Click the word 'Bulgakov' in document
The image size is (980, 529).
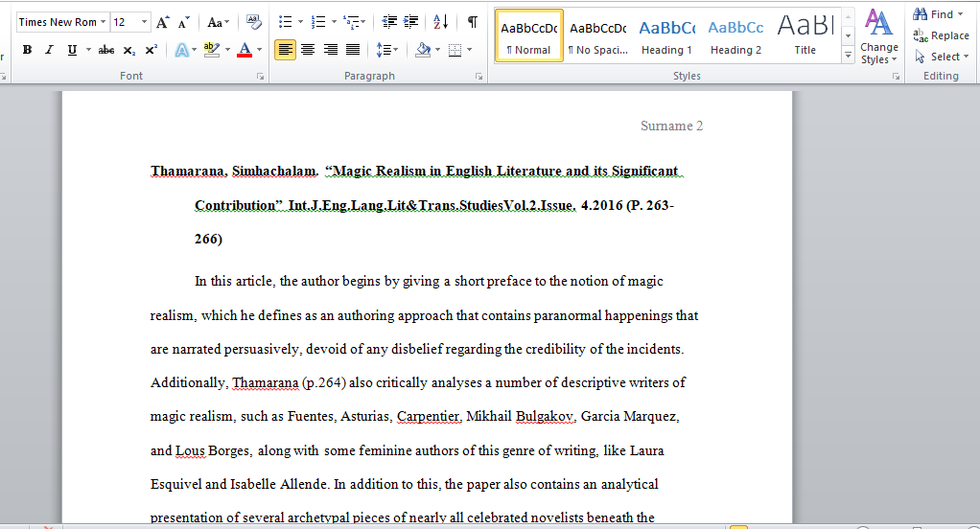(x=545, y=417)
